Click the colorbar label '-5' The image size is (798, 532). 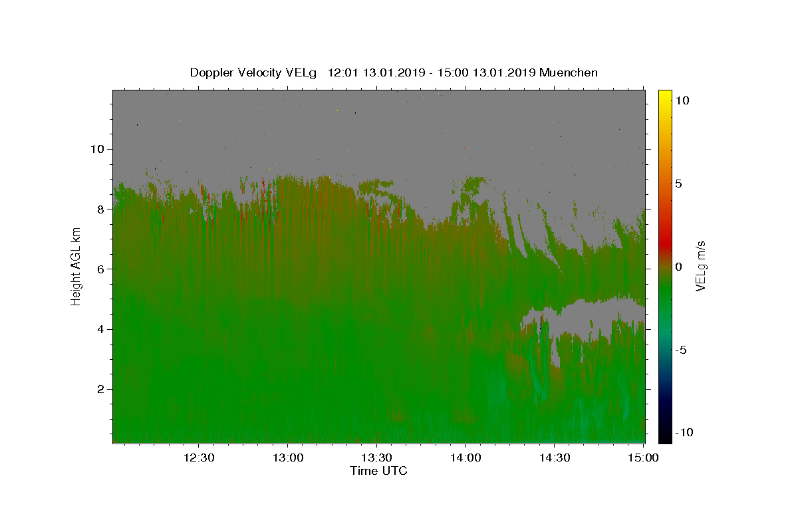[x=681, y=350]
